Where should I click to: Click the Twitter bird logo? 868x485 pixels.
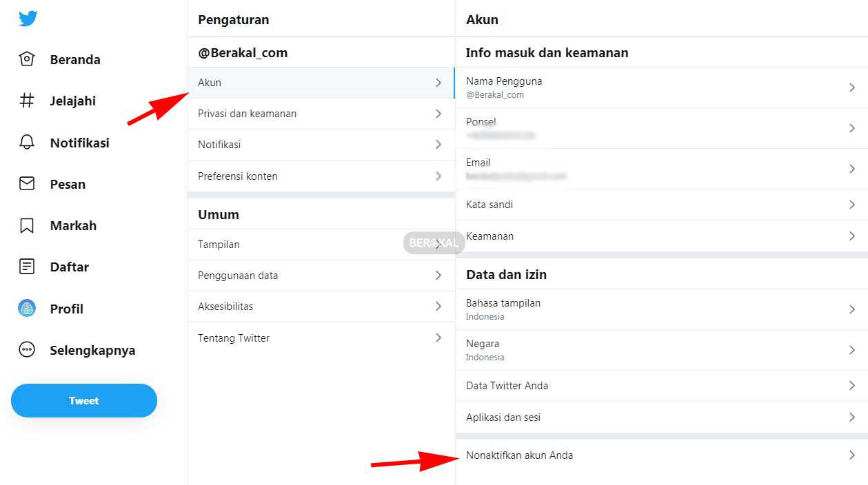[x=28, y=19]
